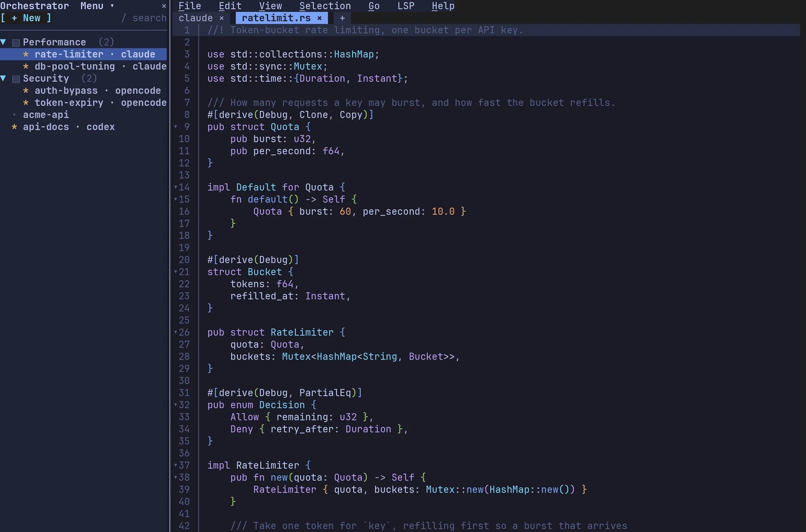806x532 pixels.
Task: Fold fn new at line 38
Action: 176,477
